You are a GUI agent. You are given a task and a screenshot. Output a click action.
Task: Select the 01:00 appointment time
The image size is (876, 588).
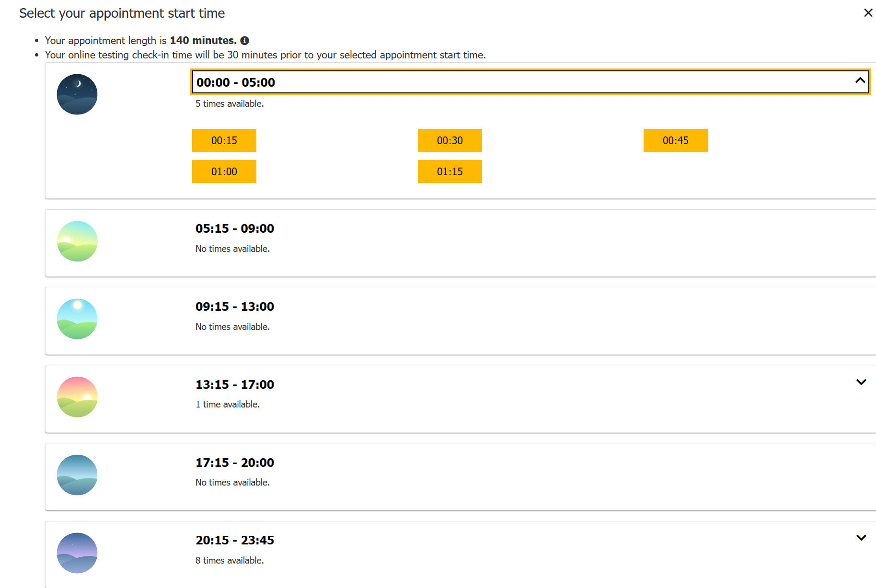[224, 171]
